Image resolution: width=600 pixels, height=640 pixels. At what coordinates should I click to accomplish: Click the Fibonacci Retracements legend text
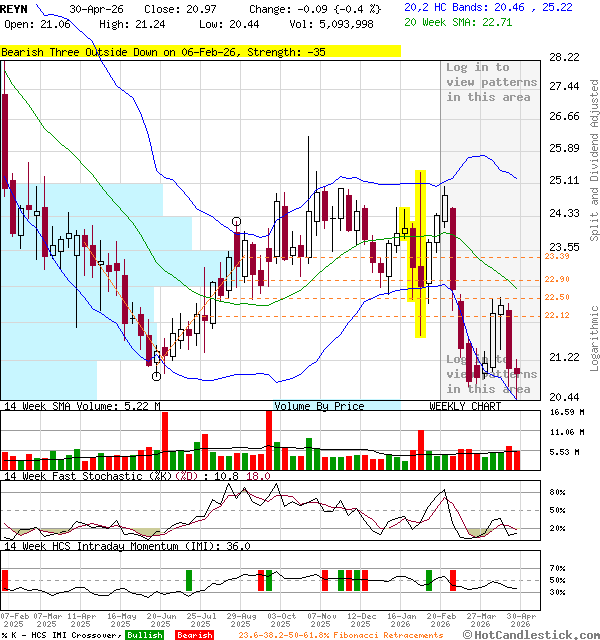340,635
